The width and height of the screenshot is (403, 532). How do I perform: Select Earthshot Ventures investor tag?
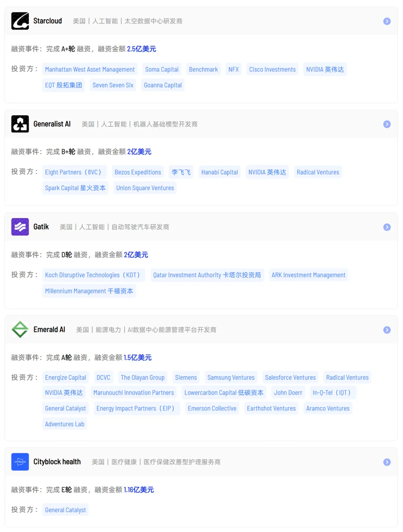point(271,408)
